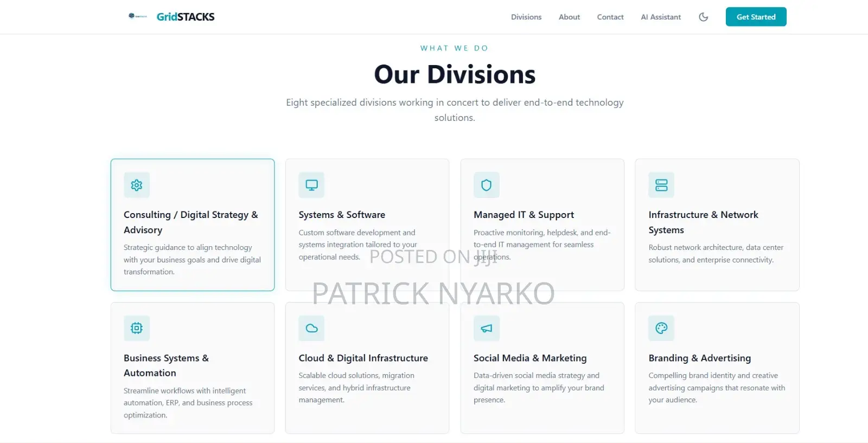Image resolution: width=868 pixels, height=443 pixels.
Task: Open Consulting / Digital Strategy & Advisory title
Action: [x=191, y=222]
